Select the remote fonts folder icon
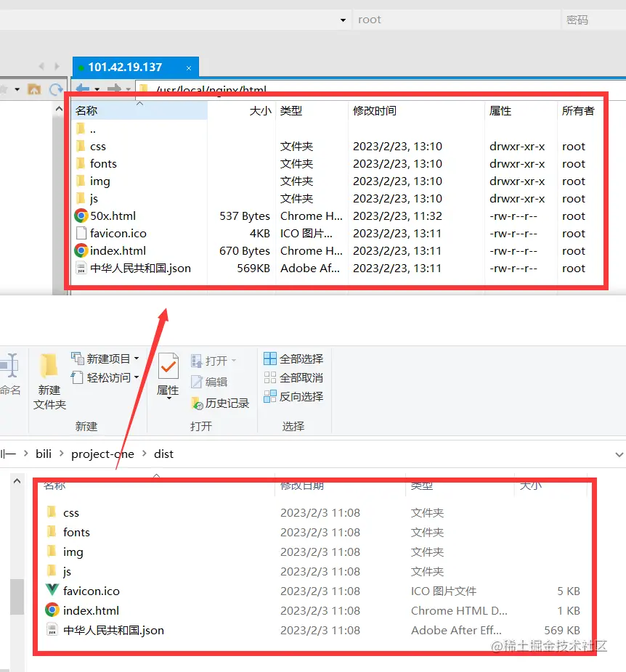 tap(81, 163)
